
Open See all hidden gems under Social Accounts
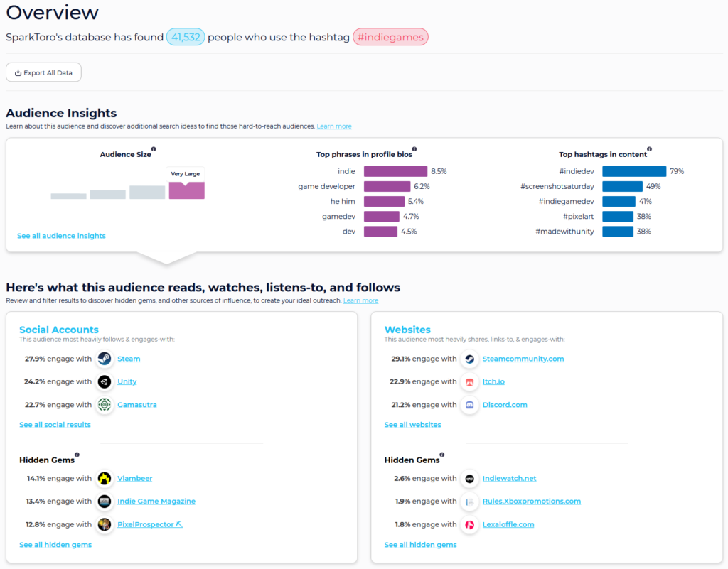point(55,544)
